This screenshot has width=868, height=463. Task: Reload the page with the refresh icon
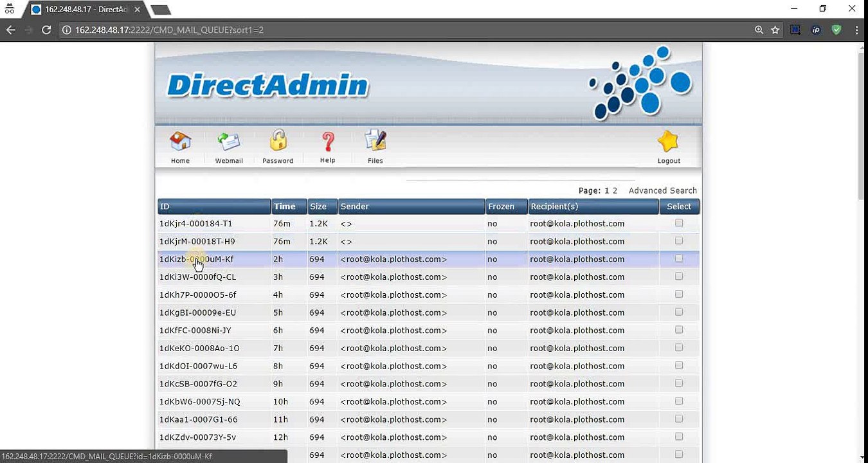(x=46, y=30)
